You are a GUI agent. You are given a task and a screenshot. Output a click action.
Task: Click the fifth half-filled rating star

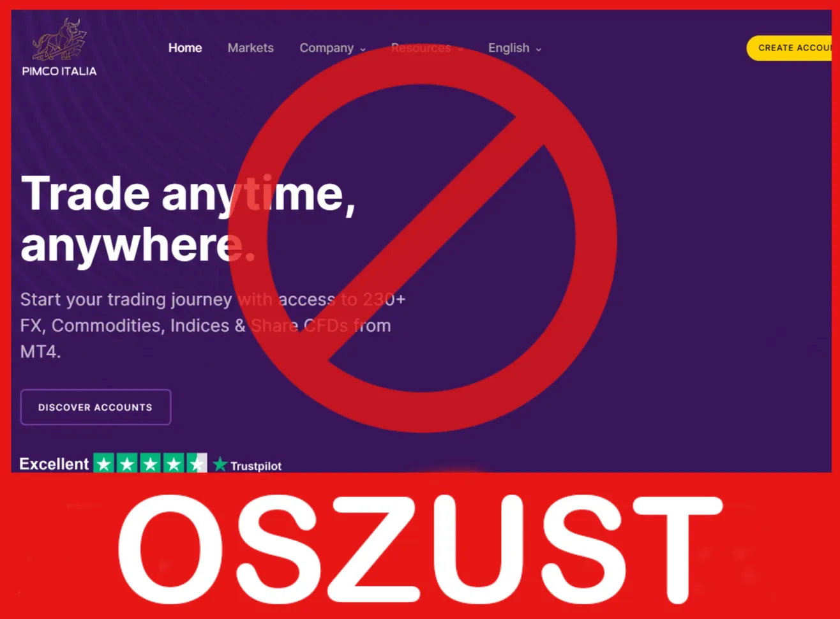pos(197,463)
